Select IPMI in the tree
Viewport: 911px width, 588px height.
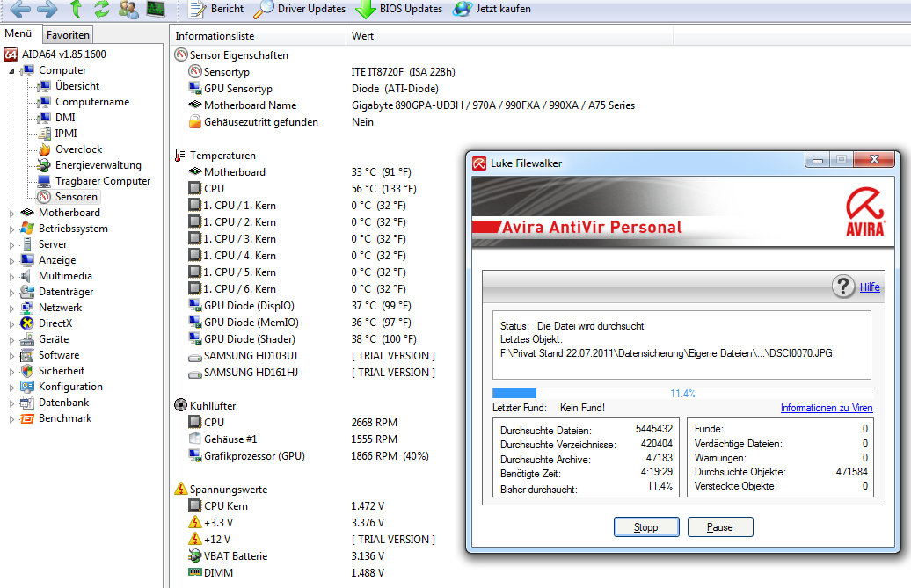pyautogui.click(x=66, y=134)
